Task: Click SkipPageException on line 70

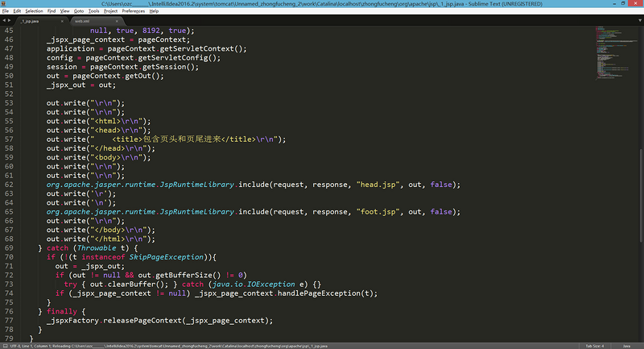Action: tap(167, 257)
